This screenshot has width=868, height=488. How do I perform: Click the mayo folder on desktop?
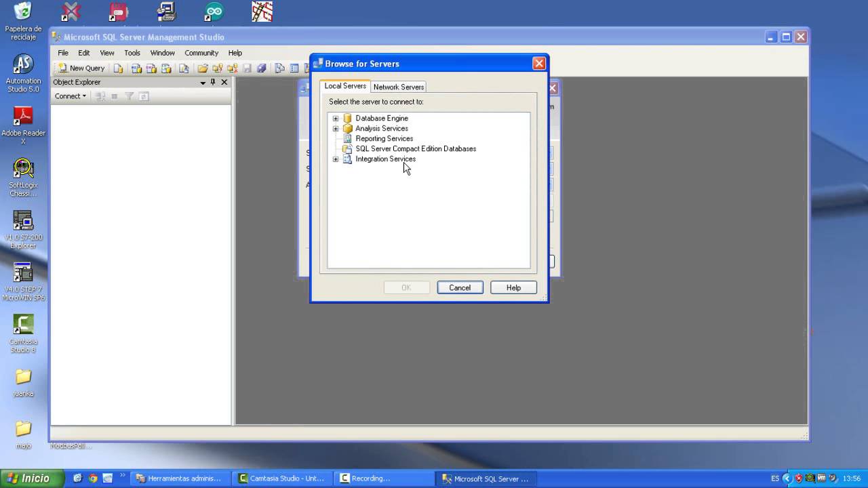[x=23, y=435]
